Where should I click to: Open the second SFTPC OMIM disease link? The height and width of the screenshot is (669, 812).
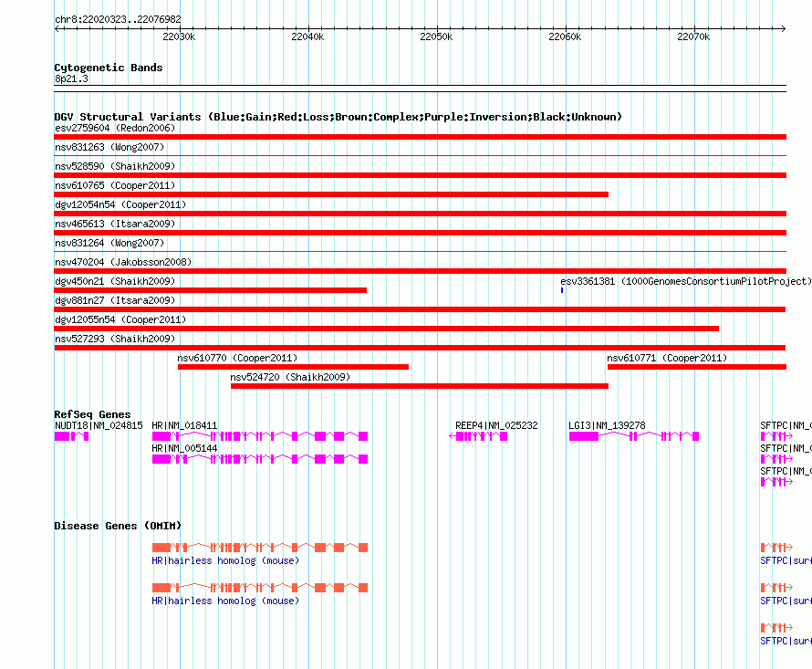click(x=786, y=601)
